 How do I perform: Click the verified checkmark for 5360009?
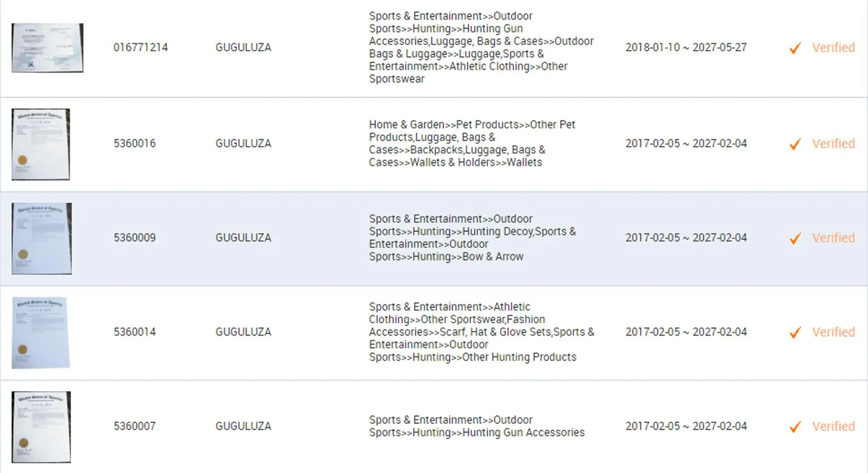[795, 238]
